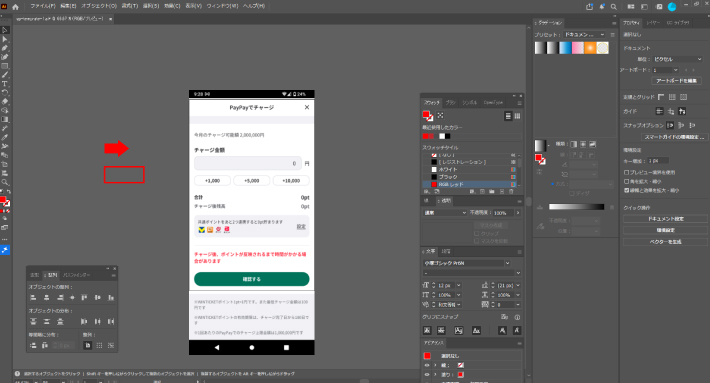The width and height of the screenshot is (710, 383).
Task: Switch to the シンボル tab
Action: 469,103
